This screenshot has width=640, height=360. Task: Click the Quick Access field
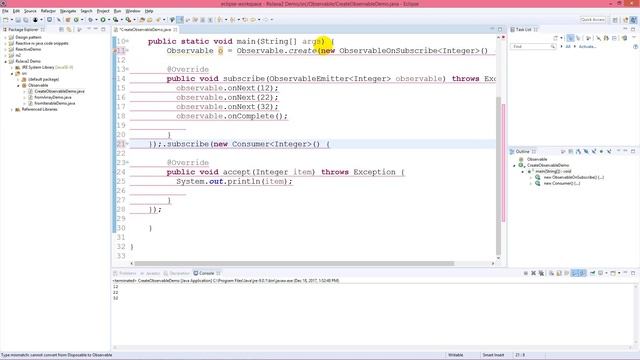click(x=593, y=20)
